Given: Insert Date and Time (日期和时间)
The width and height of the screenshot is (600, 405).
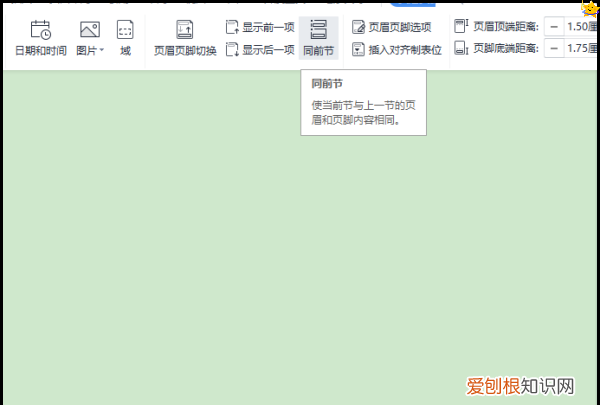Looking at the screenshot, I should coord(41,38).
